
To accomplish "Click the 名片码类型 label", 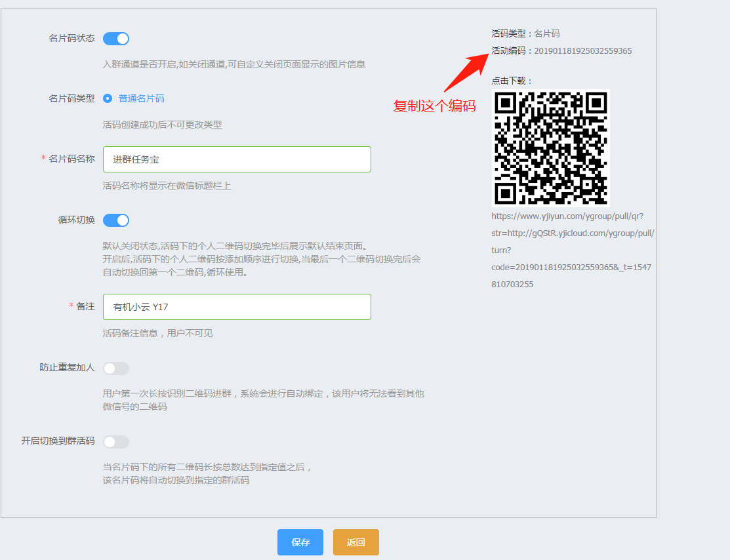I will tap(71, 98).
